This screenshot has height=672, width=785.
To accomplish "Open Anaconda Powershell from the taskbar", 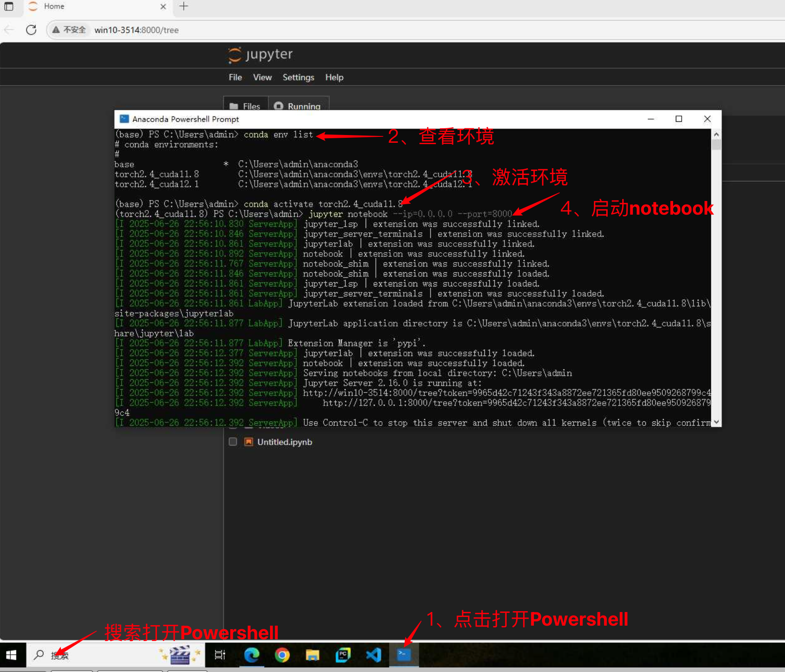I will coord(403,655).
